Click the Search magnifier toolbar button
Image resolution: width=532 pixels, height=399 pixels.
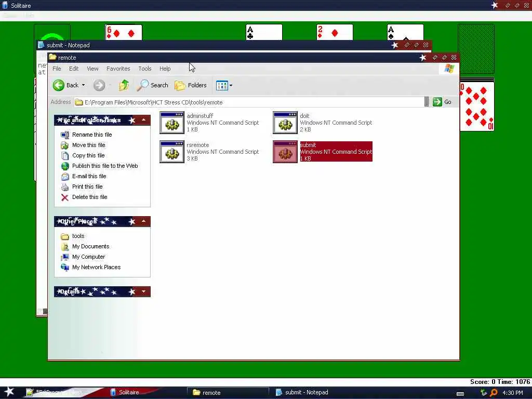pos(152,85)
